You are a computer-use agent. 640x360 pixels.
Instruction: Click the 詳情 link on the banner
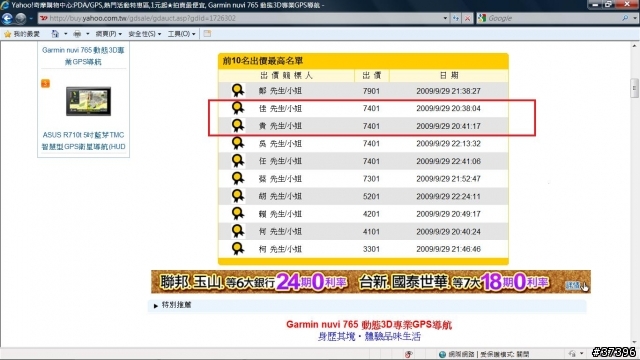click(573, 285)
